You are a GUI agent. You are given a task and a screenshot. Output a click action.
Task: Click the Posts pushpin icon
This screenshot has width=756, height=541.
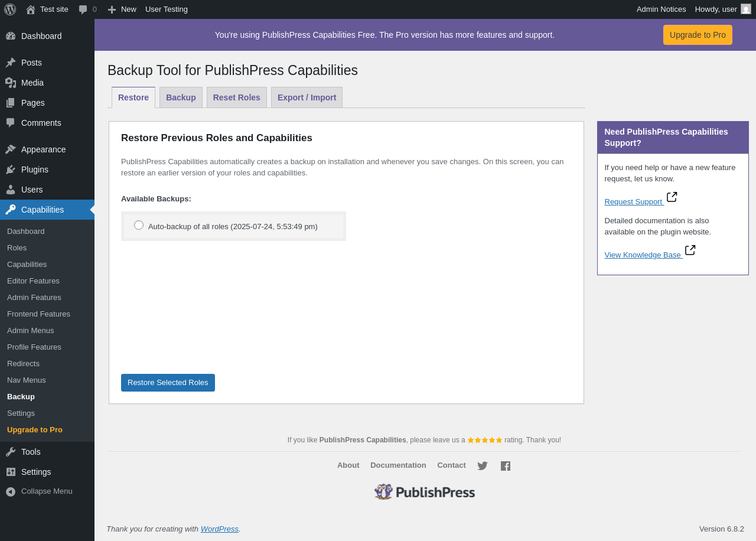click(11, 63)
